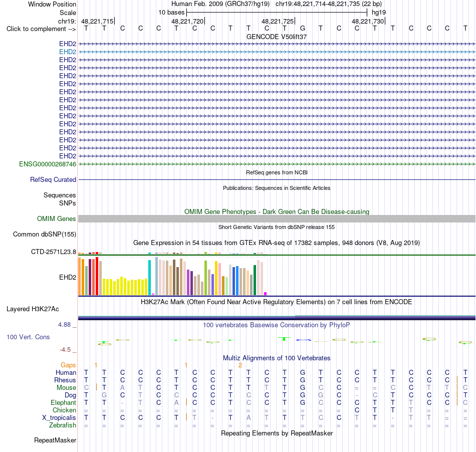Click the OMIM Genes gray bar
Viewport: 476px width, 452px height.
point(277,219)
